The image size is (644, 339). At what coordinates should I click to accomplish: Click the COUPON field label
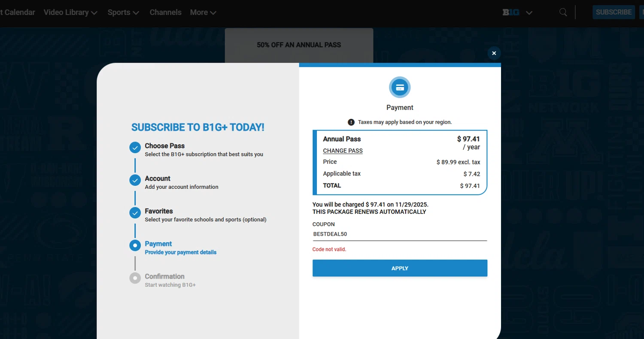tap(324, 224)
